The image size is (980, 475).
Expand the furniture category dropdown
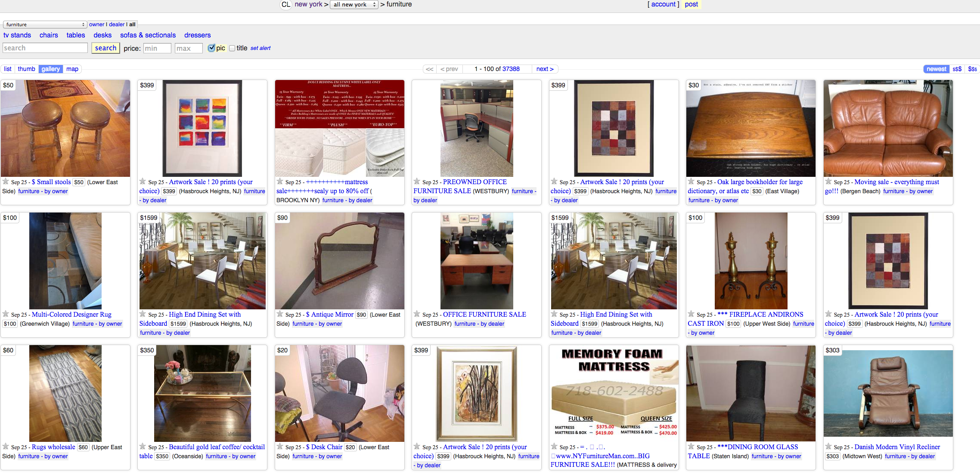click(x=44, y=24)
